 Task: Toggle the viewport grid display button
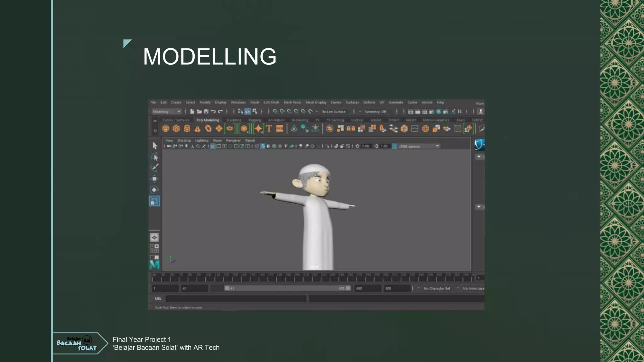tap(213, 146)
